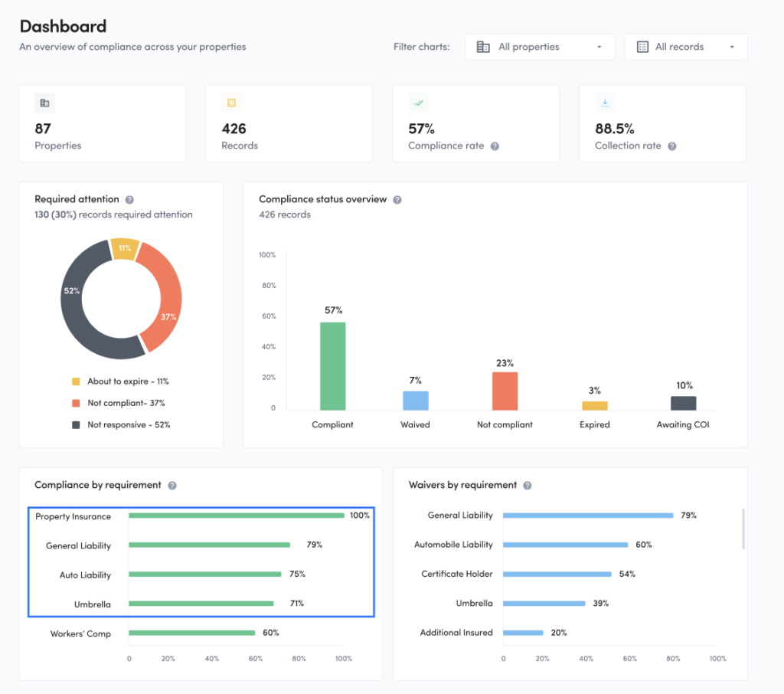The width and height of the screenshot is (784, 694).
Task: Open help icon beside Required attention
Action: [x=129, y=200]
